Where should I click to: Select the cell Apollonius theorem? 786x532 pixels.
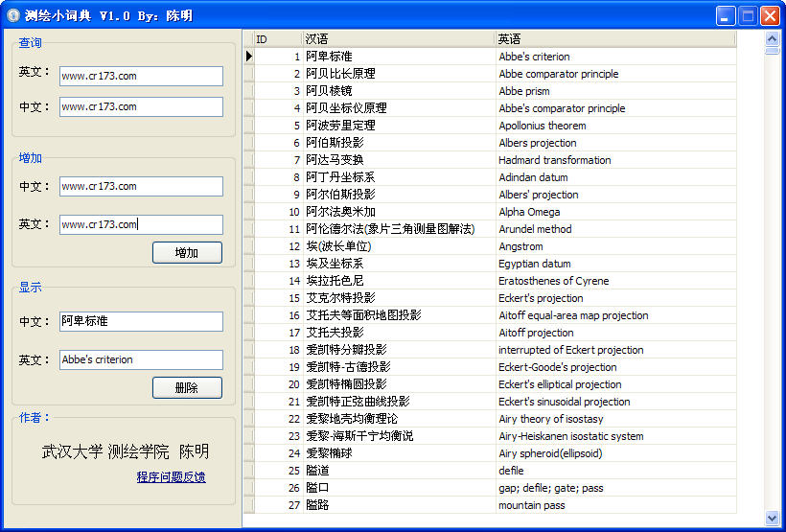[616, 126]
